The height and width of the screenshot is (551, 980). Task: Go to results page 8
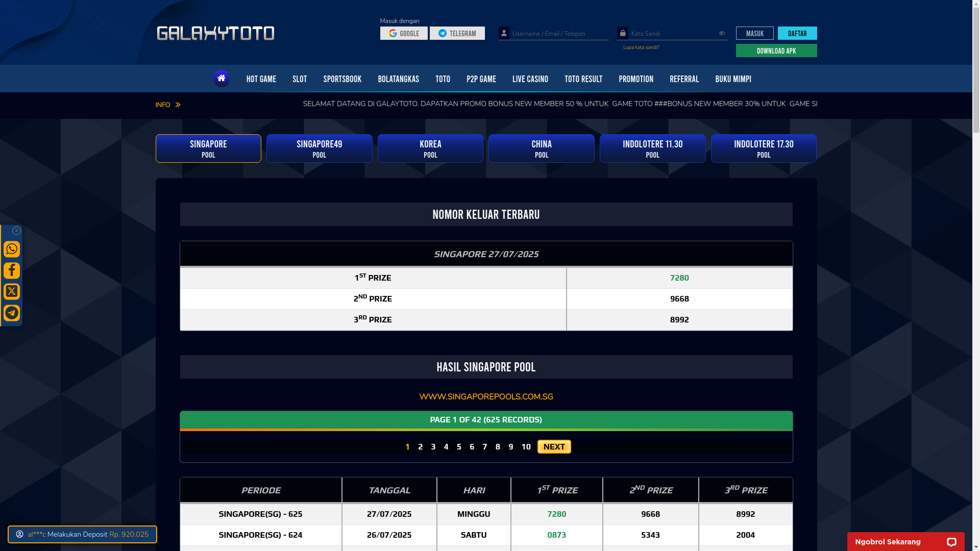[x=498, y=446]
